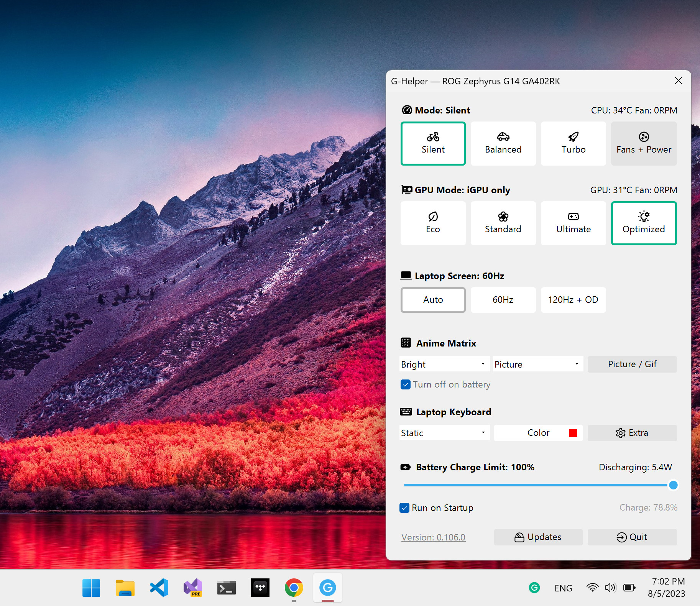This screenshot has height=606, width=700.
Task: Click ENG language indicator
Action: point(563,588)
